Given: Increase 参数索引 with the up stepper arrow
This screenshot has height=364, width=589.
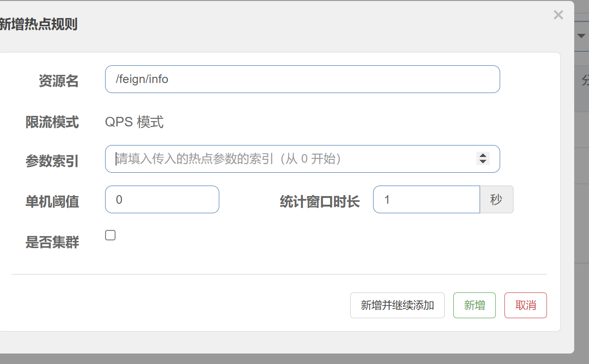Looking at the screenshot, I should 483,156.
